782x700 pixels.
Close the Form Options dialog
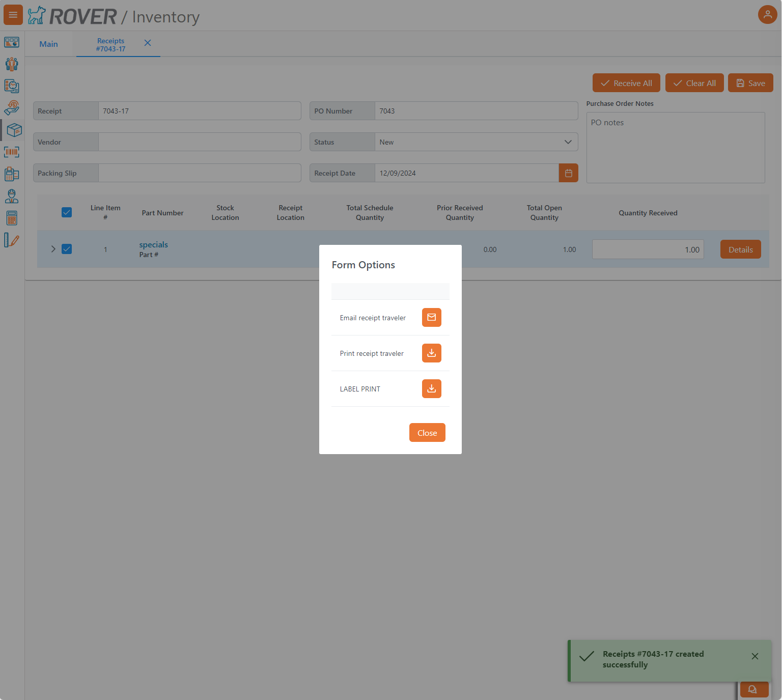coord(427,432)
